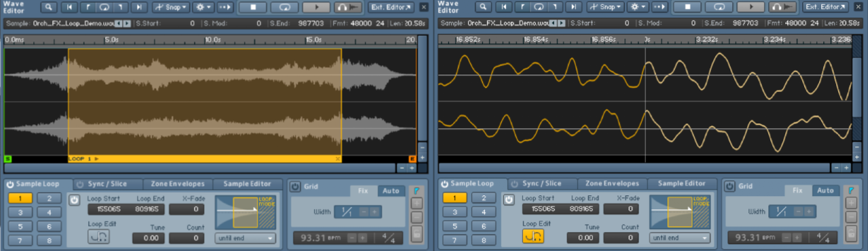Stop playback in left Wave Editor
The width and height of the screenshot is (868, 251).
[x=252, y=7]
